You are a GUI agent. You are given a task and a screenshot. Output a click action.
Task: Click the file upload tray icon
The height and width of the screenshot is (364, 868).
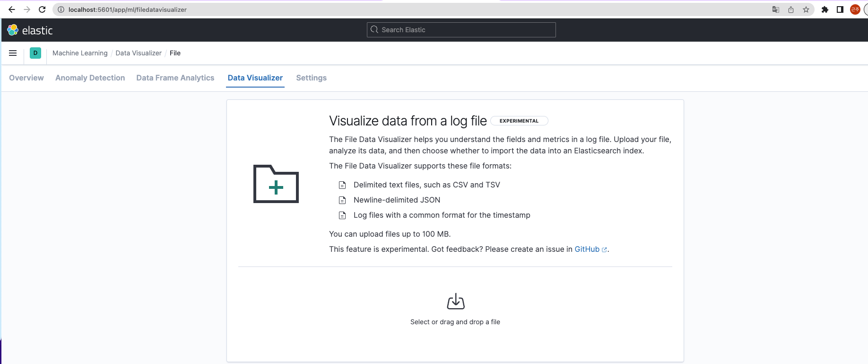pos(456,301)
